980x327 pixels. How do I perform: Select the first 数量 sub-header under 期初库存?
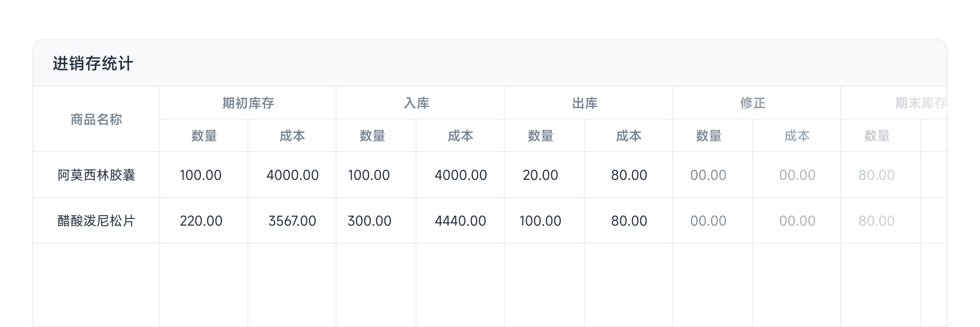click(203, 135)
